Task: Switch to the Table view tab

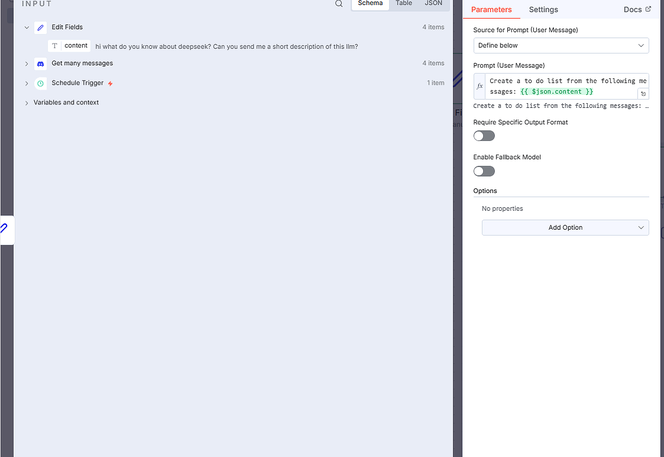Action: coord(403,4)
